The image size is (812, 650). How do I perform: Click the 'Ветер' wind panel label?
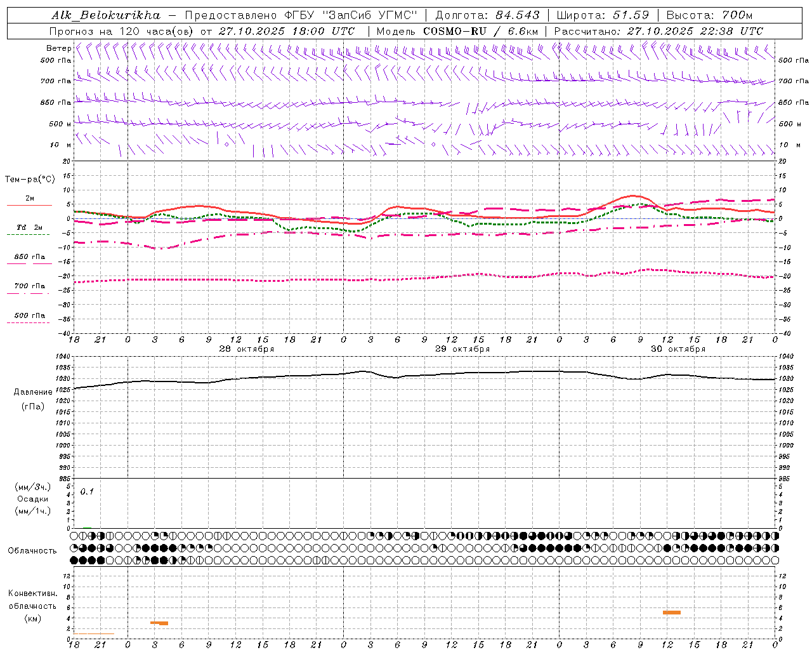(x=58, y=48)
